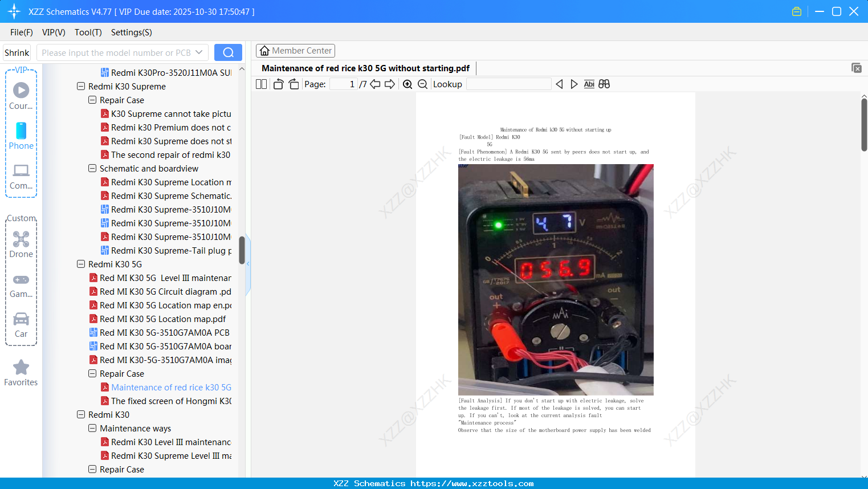Zoom in on the PDF document
The height and width of the screenshot is (489, 868).
click(x=407, y=84)
